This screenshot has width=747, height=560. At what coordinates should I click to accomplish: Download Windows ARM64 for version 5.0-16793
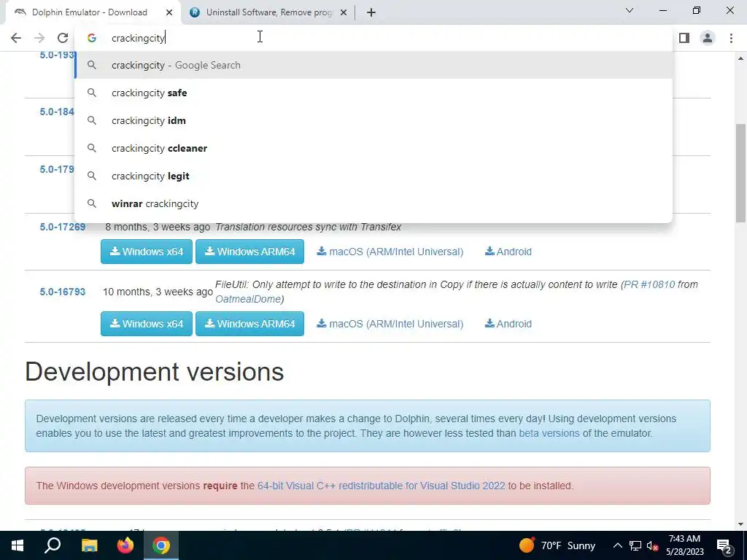[249, 324]
